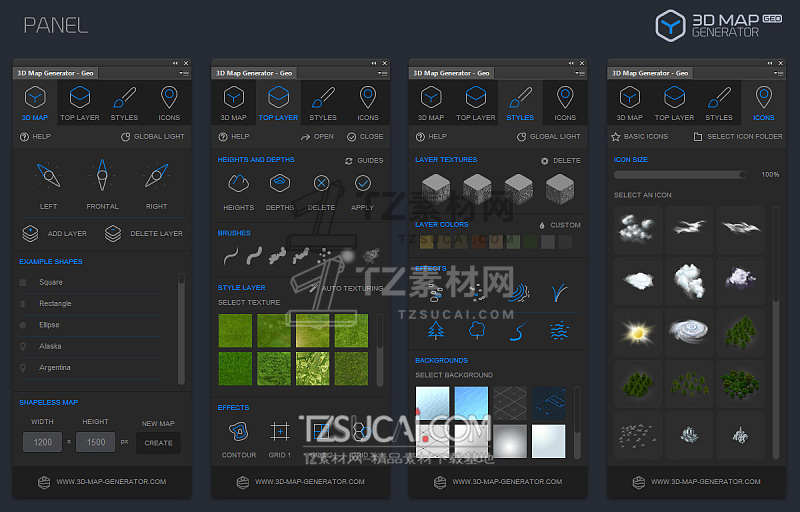
Task: Click Close in Top Layer panel
Action: pos(365,137)
